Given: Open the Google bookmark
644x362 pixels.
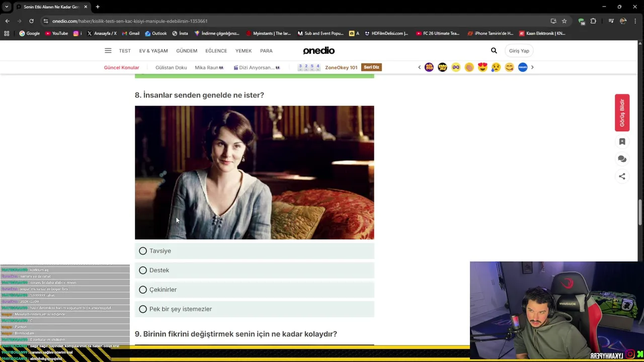Looking at the screenshot, I should click(x=29, y=34).
